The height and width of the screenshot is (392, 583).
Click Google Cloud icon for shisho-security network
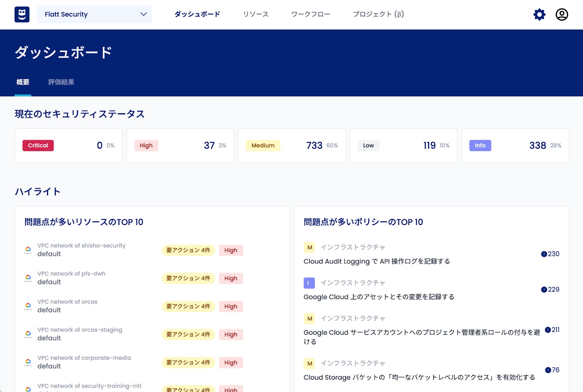(28, 250)
